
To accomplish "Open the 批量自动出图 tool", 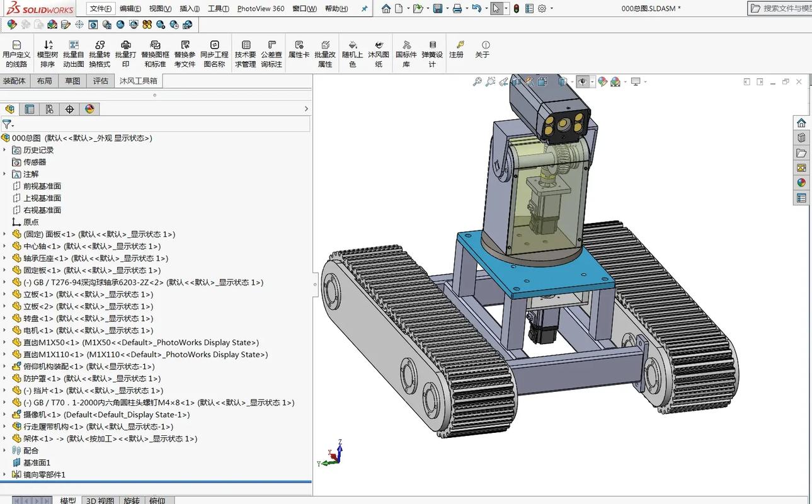I will (73, 52).
